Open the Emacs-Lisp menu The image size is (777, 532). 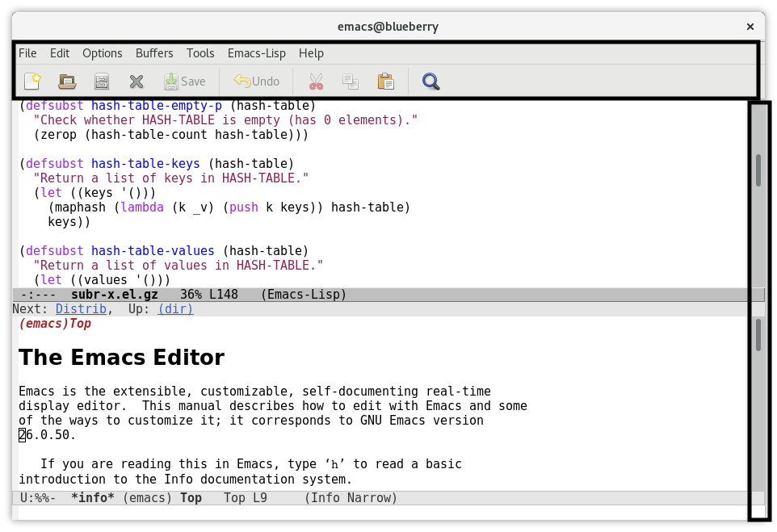(256, 53)
